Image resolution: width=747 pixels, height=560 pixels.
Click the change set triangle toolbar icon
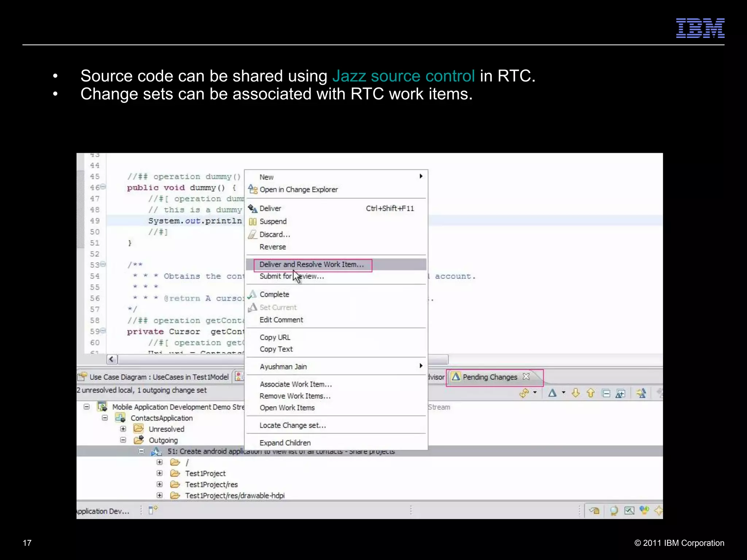pyautogui.click(x=553, y=393)
